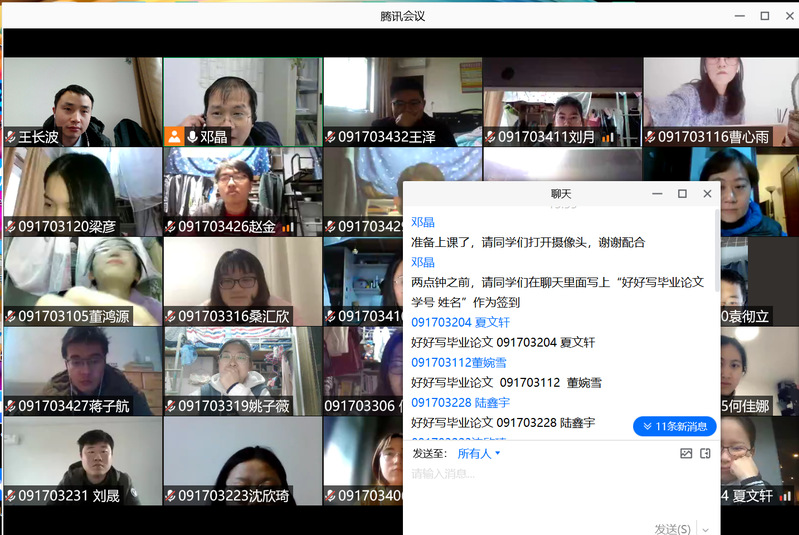Click the muted mic icon for 091703426赵金
The image size is (799, 535).
(x=171, y=227)
